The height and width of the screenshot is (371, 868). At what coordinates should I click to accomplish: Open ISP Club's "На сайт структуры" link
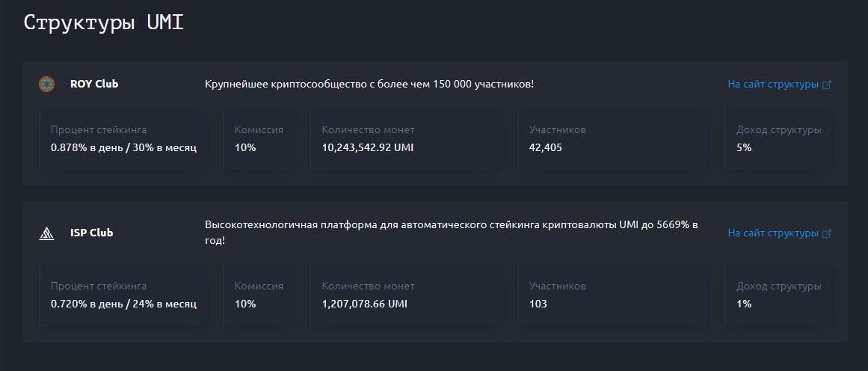pyautogui.click(x=773, y=233)
